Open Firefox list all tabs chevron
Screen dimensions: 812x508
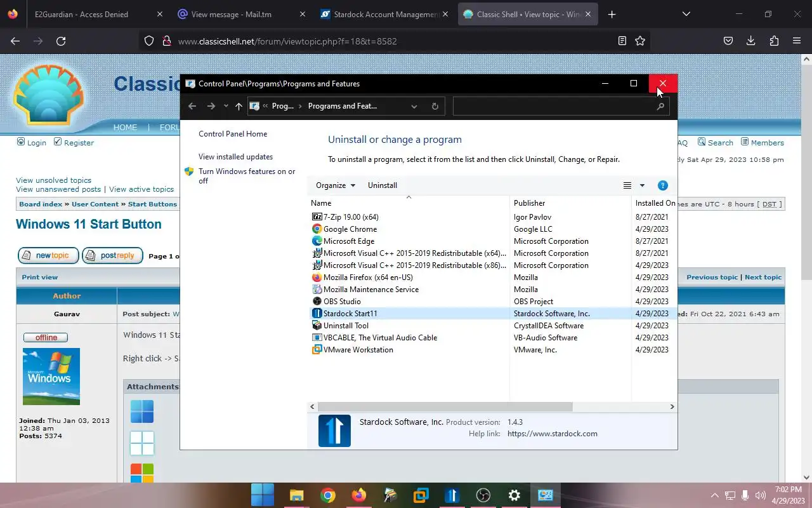(x=686, y=14)
